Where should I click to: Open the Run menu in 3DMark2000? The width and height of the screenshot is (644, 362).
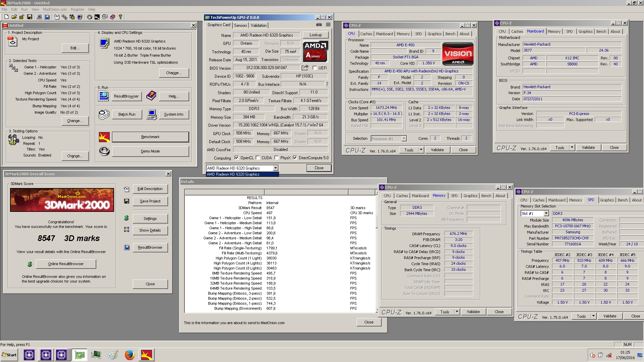coord(24,9)
